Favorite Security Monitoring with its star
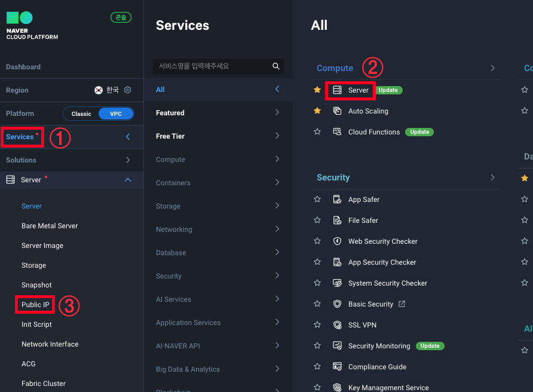 (x=317, y=345)
